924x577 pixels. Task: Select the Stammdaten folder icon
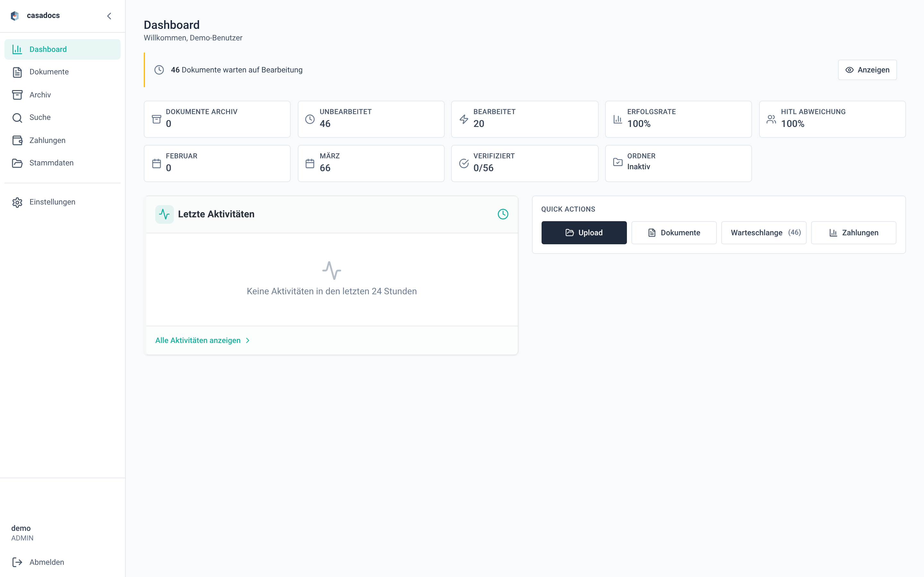click(17, 163)
